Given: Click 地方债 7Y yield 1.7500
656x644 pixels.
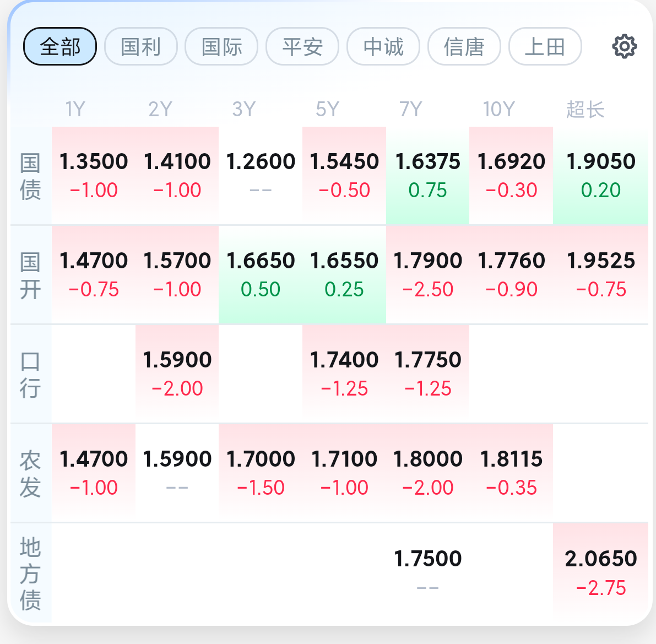Looking at the screenshot, I should (x=427, y=559).
